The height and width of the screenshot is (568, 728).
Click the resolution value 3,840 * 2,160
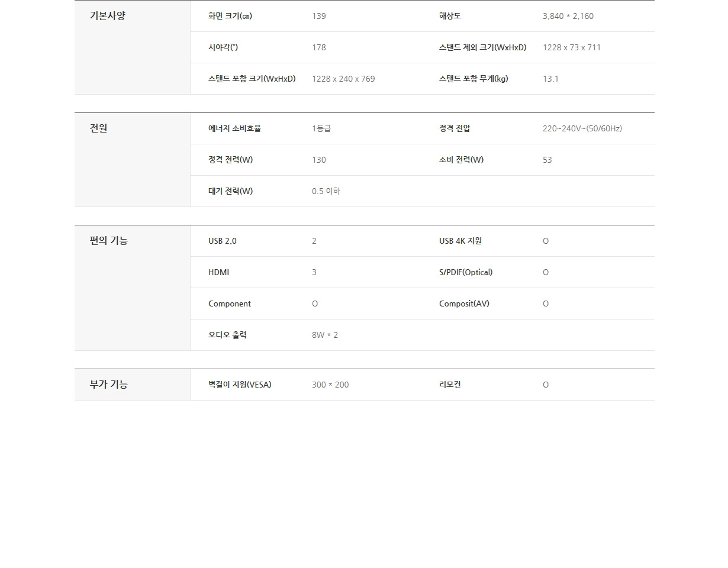click(568, 16)
